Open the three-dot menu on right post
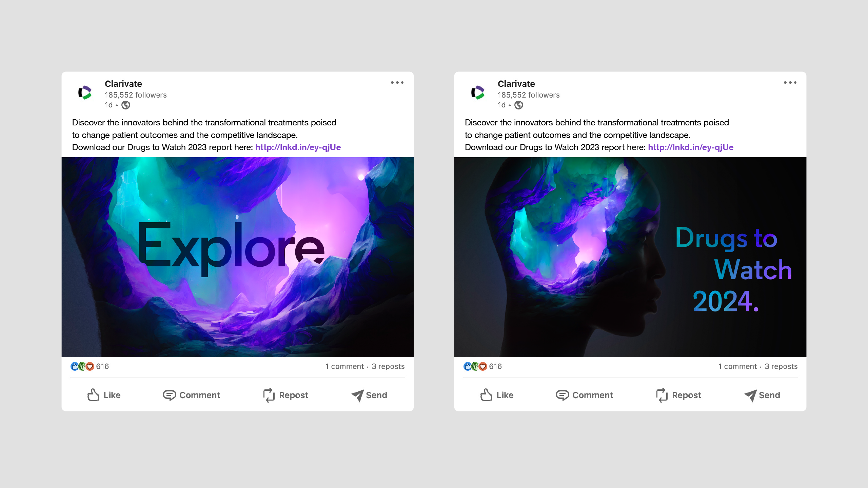Screen dimensions: 868x488 (x=790, y=83)
